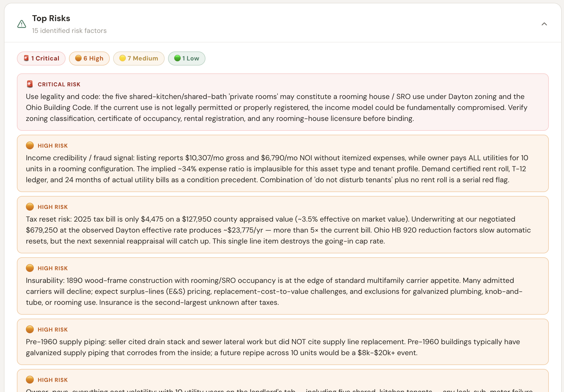
Task: Click the warning triangle icon beside Top Risks
Action: (22, 24)
